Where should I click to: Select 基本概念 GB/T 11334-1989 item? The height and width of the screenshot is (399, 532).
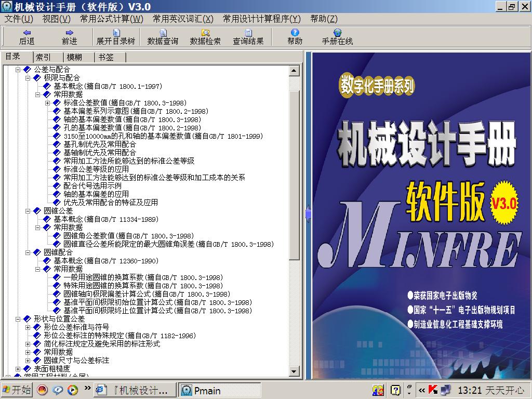(106, 219)
